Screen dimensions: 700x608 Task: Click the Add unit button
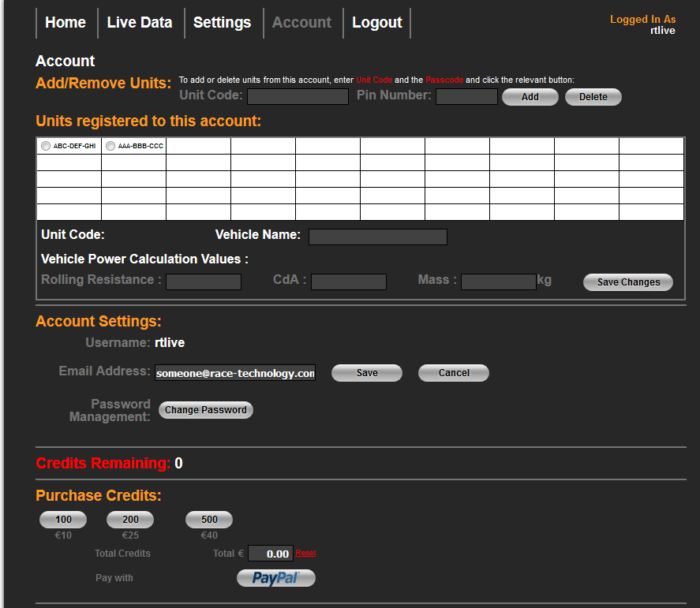click(530, 97)
